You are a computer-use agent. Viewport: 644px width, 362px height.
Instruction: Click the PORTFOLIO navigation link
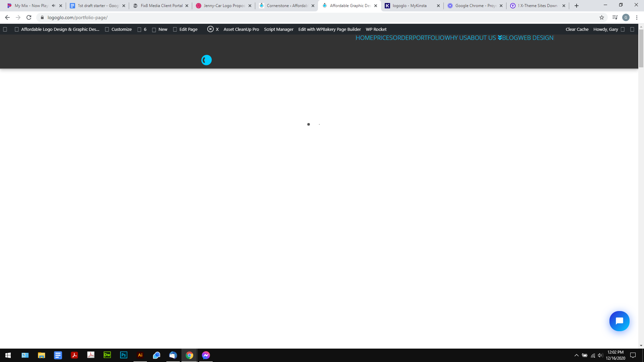click(x=429, y=38)
